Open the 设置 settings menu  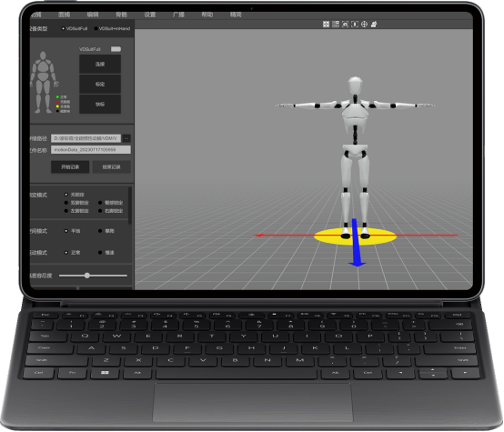(x=150, y=15)
